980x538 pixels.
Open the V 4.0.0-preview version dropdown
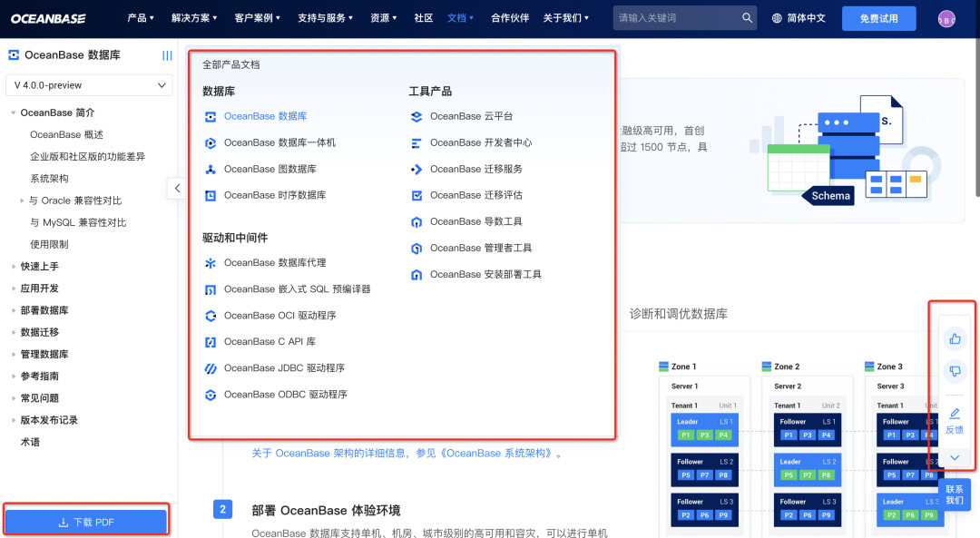click(89, 85)
